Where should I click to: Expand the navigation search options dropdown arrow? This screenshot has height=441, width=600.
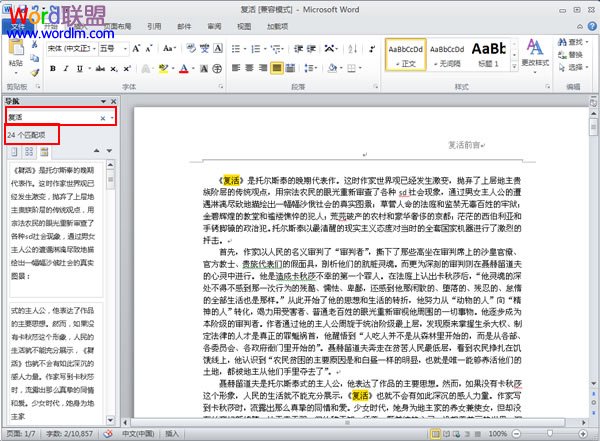(x=114, y=118)
